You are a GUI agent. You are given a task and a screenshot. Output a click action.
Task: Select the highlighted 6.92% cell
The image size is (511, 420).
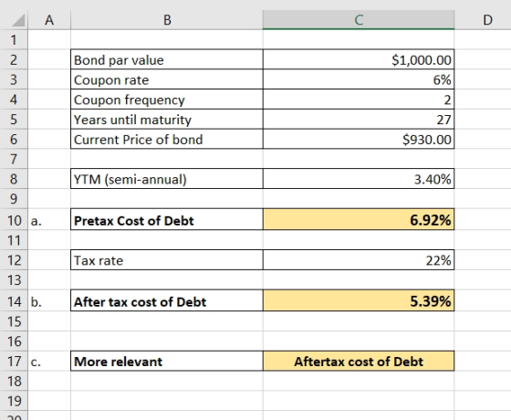359,219
